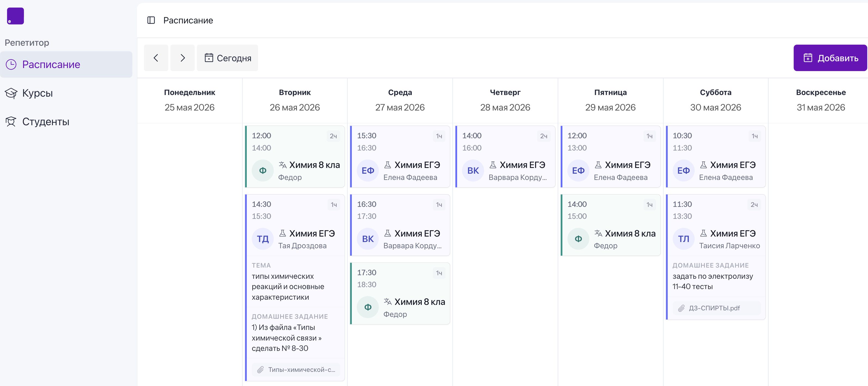Screen dimensions: 868x386
Task: Click ЕФ avatar in Saturday 10:30 lesson
Action: pyautogui.click(x=683, y=171)
